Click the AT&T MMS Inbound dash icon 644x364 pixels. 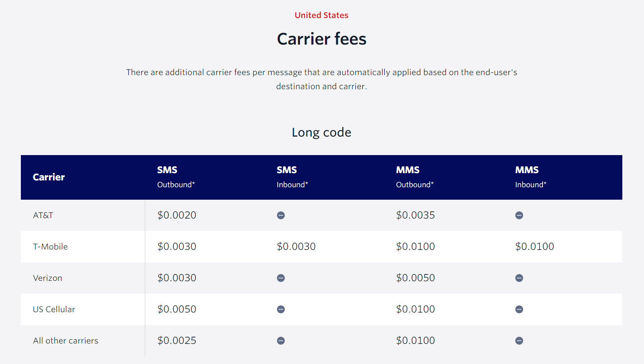tap(519, 215)
